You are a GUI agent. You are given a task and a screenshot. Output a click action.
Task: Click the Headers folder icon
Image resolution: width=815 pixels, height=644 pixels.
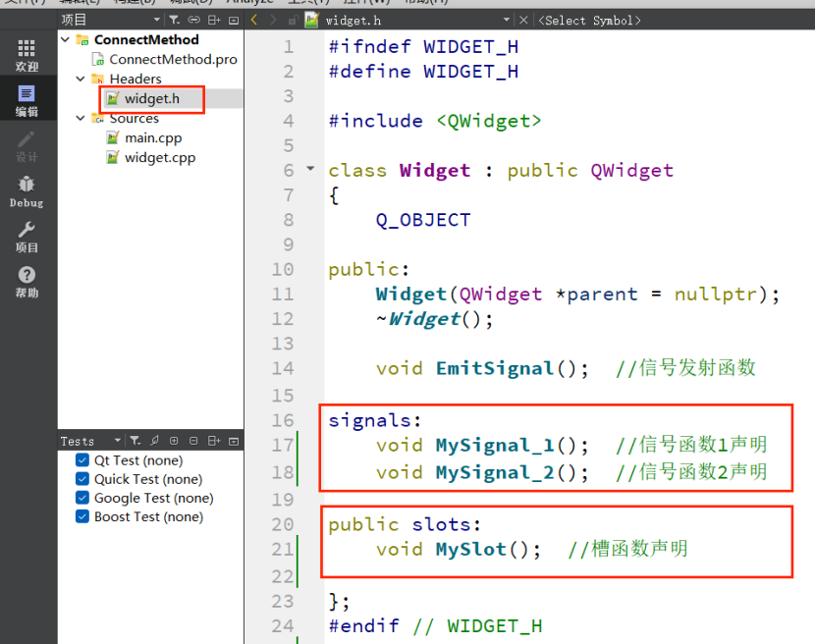click(x=98, y=79)
